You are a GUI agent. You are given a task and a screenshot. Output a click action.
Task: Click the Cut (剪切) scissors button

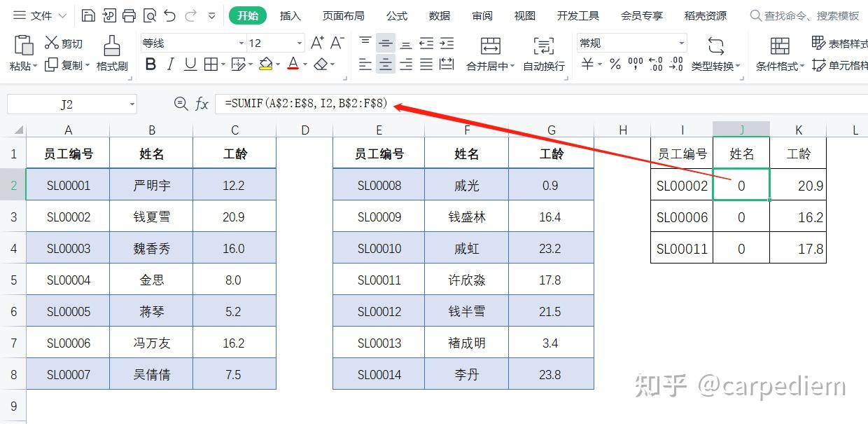(x=63, y=43)
